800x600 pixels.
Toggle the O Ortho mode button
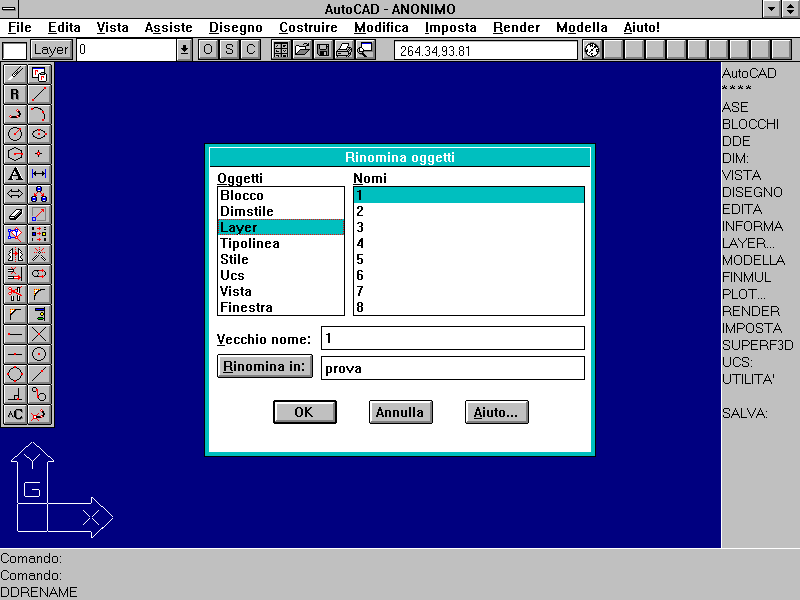click(208, 49)
